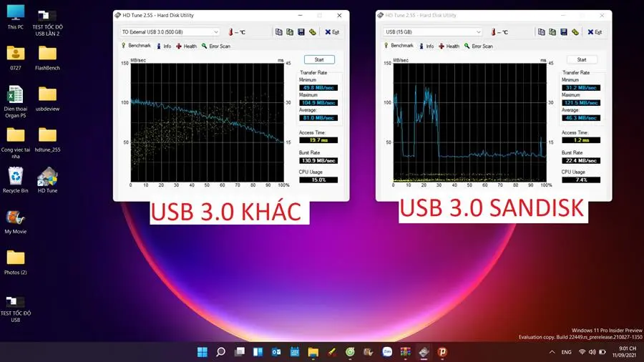Select the FlashBench folder
Viewport: 644px width, 362px height.
pyautogui.click(x=48, y=58)
